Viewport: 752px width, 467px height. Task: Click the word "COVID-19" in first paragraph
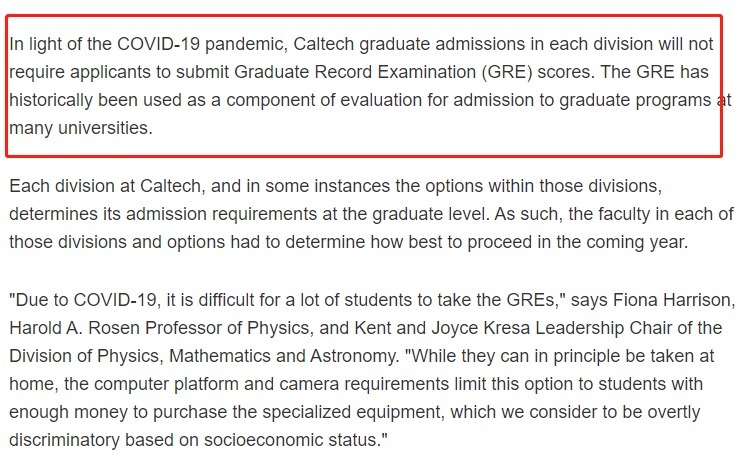point(158,44)
